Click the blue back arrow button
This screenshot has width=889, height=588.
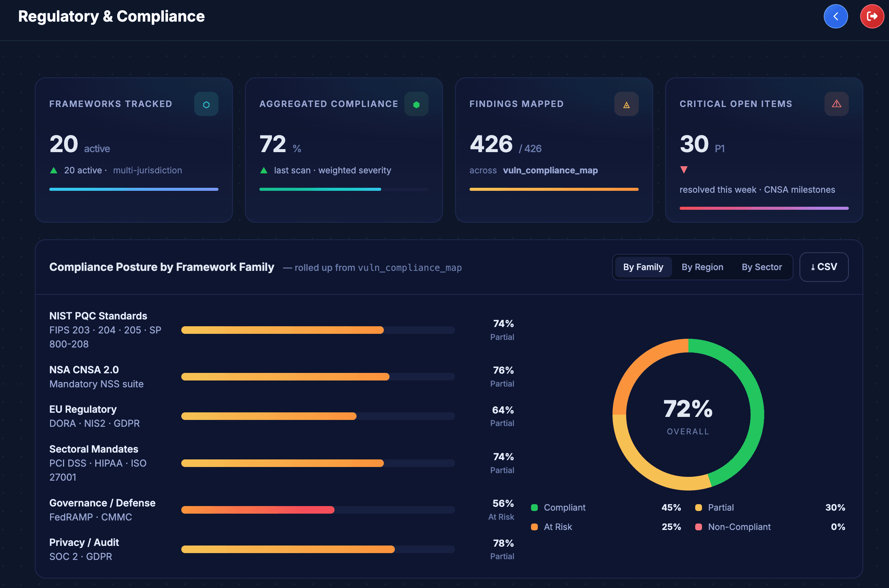click(836, 16)
